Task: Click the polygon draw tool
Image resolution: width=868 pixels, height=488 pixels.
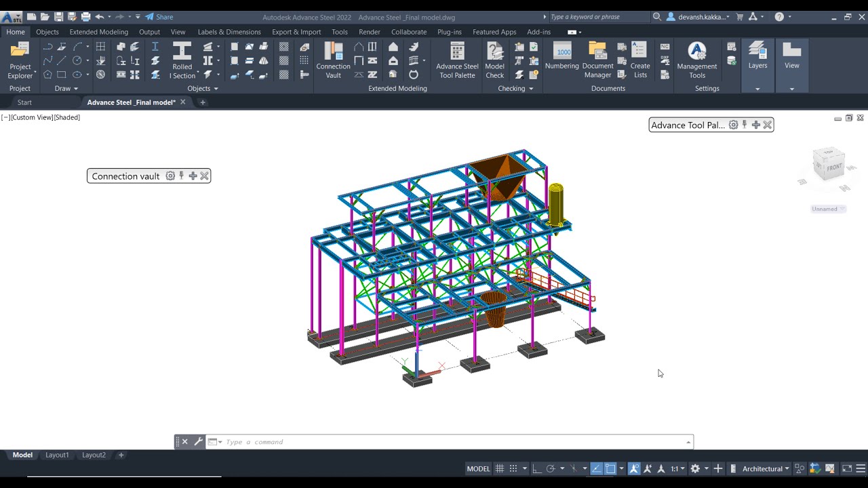Action: pyautogui.click(x=47, y=75)
